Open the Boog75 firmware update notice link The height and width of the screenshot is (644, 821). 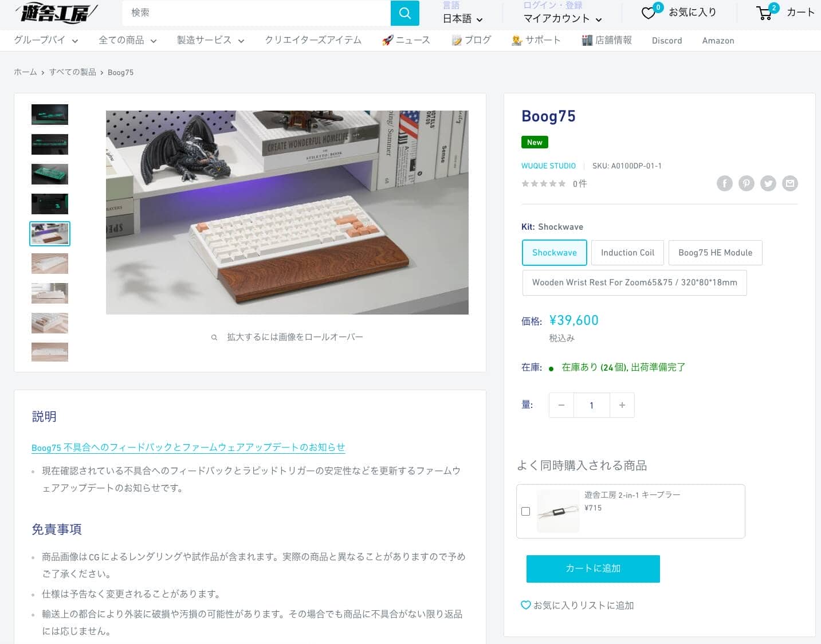[188, 447]
